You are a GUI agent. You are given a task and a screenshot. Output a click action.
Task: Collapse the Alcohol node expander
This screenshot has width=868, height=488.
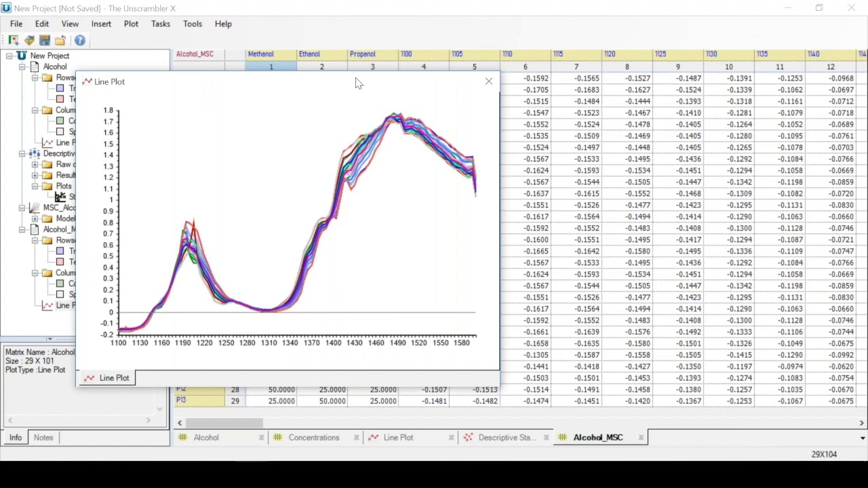click(22, 66)
